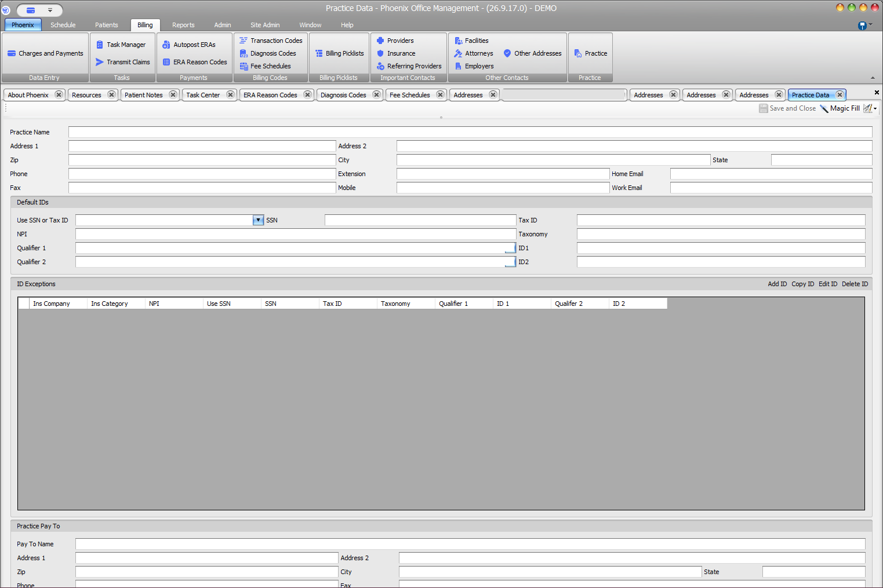The image size is (883, 588).
Task: Open Attorneys contacts
Action: 473,53
